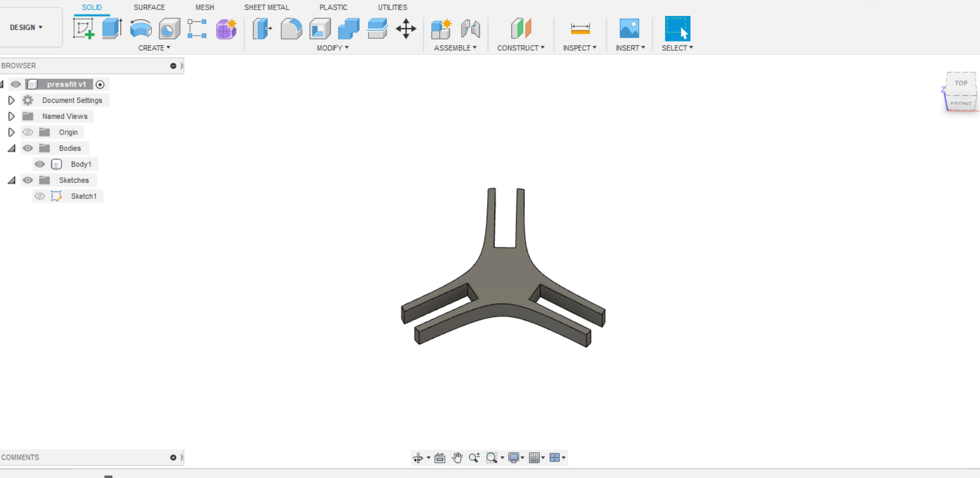Viewport: 980px width, 478px height.
Task: Click the Offset Face tool icon
Action: coord(377,29)
